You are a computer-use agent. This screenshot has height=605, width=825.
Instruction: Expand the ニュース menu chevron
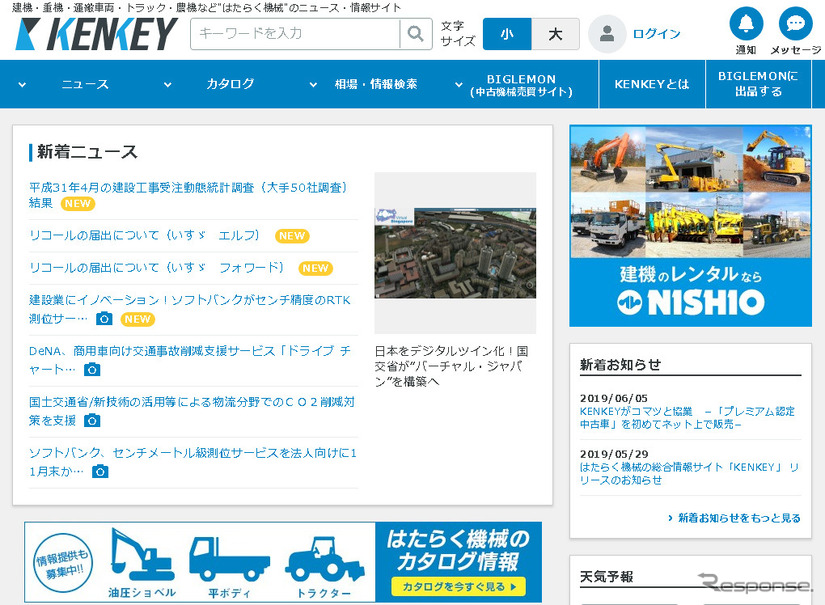click(22, 85)
